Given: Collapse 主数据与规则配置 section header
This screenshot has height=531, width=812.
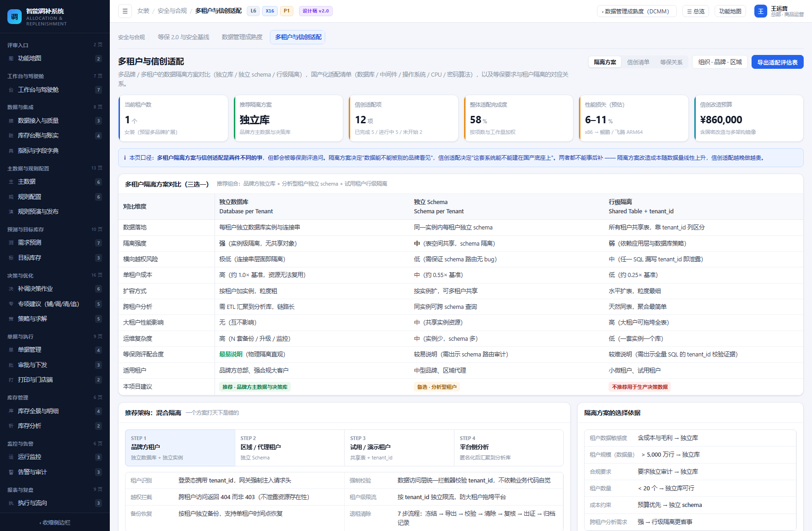Looking at the screenshot, I should tap(55, 169).
